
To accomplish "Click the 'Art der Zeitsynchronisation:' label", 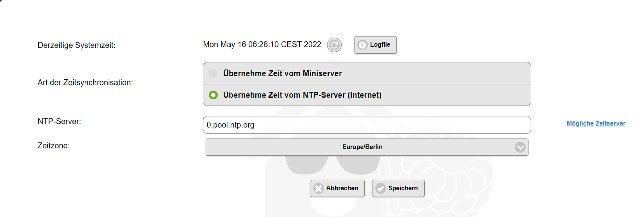I will pos(85,82).
